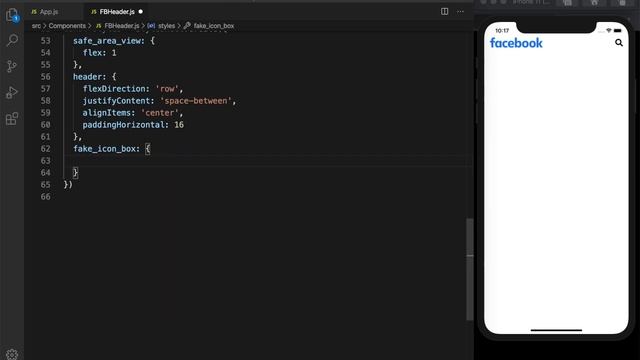Click the battery icon in simulator status bar
Image resolution: width=640 pixels, height=360 pixels.
coord(618,31)
